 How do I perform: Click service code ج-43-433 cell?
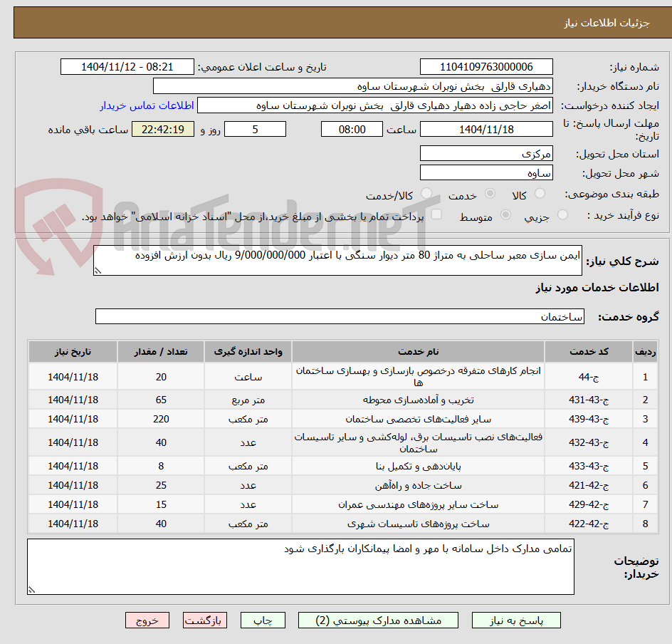pyautogui.click(x=589, y=466)
